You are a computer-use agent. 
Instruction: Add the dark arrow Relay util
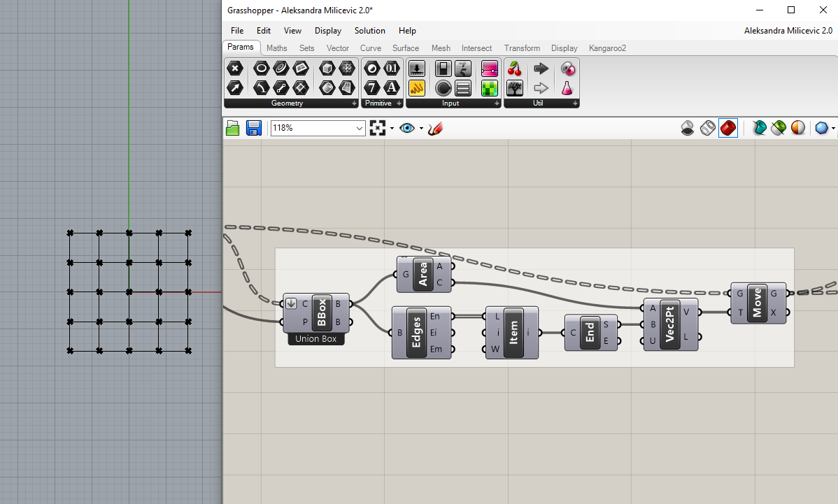point(541,69)
